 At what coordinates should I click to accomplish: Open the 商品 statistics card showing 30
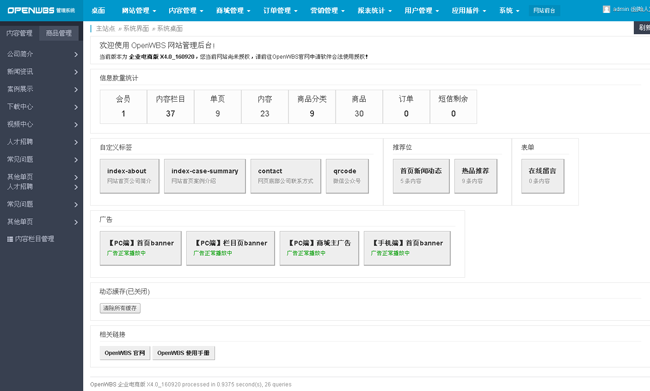point(359,107)
